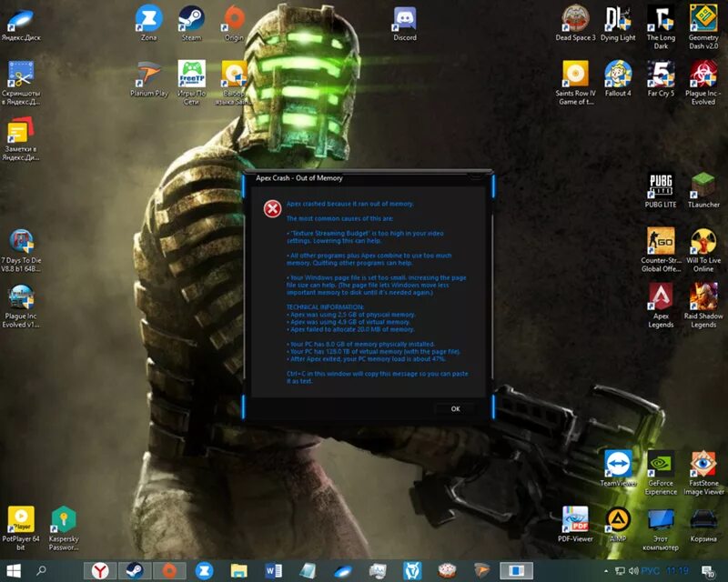This screenshot has width=728, height=582.
Task: Select the Plague Inc - Evolved shortcut at top right
Action: [x=703, y=84]
